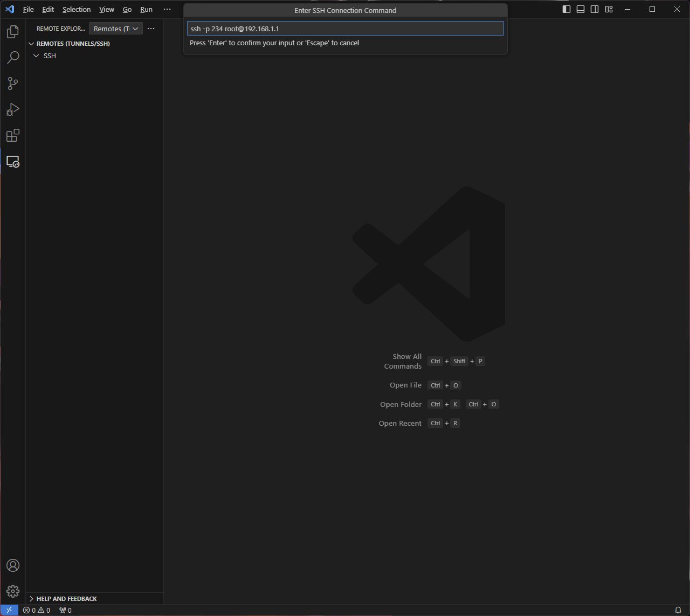Click the forwarded ports status item

click(x=65, y=610)
